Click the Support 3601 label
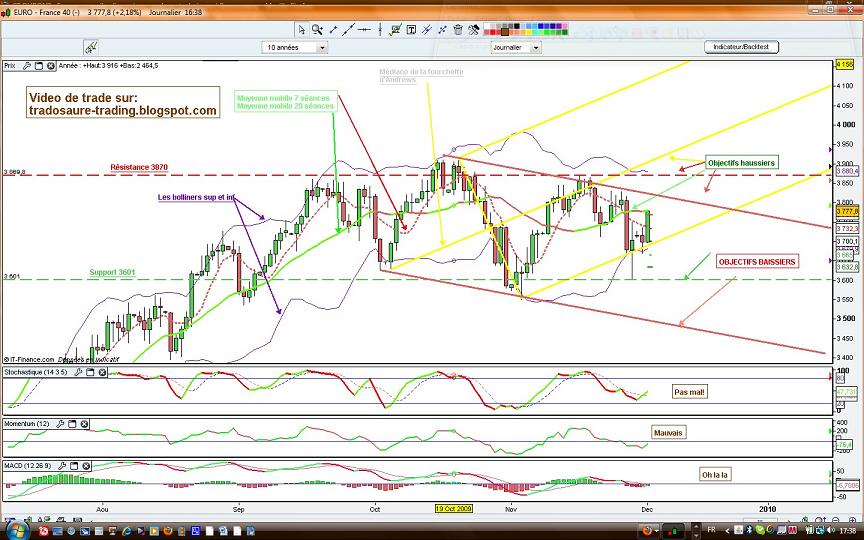The height and width of the screenshot is (540, 864). point(112,272)
